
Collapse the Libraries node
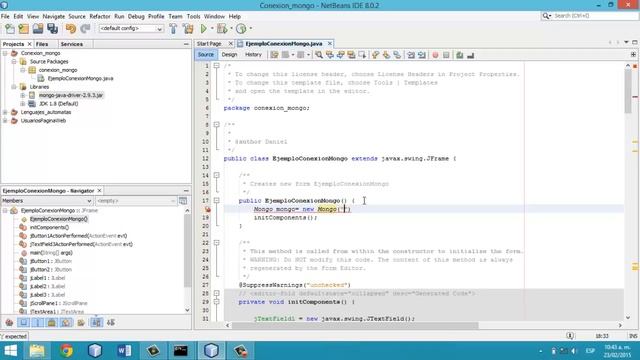14,87
